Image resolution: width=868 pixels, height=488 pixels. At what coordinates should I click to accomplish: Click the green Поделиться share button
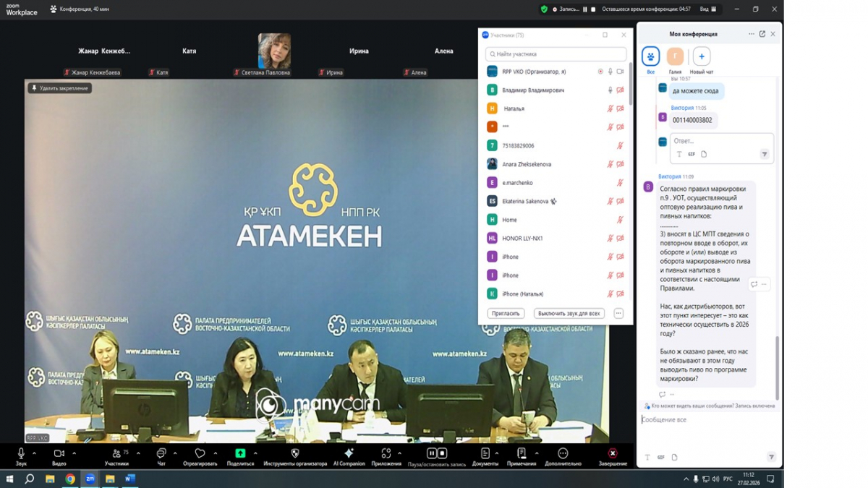[x=240, y=453]
